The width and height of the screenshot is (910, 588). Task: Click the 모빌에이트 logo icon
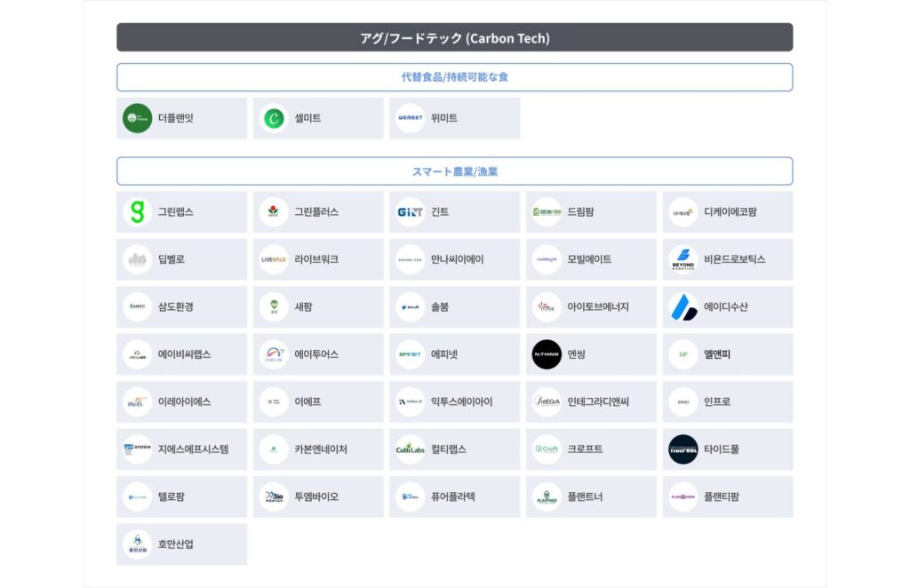click(x=547, y=259)
